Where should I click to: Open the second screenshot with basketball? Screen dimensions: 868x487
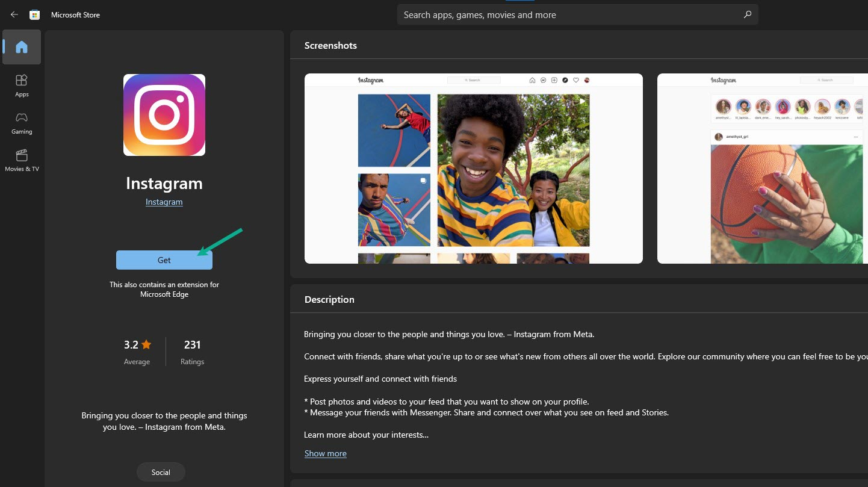click(763, 169)
